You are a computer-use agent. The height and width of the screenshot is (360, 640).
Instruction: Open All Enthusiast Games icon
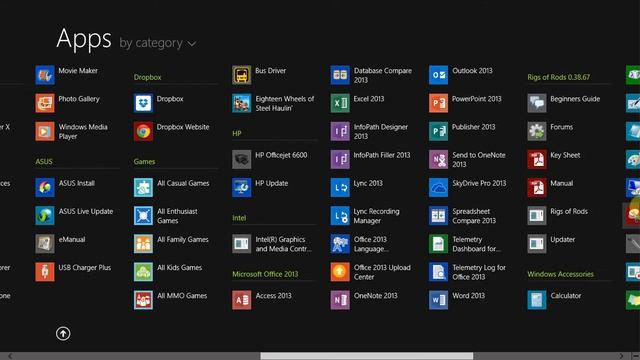pos(143,216)
